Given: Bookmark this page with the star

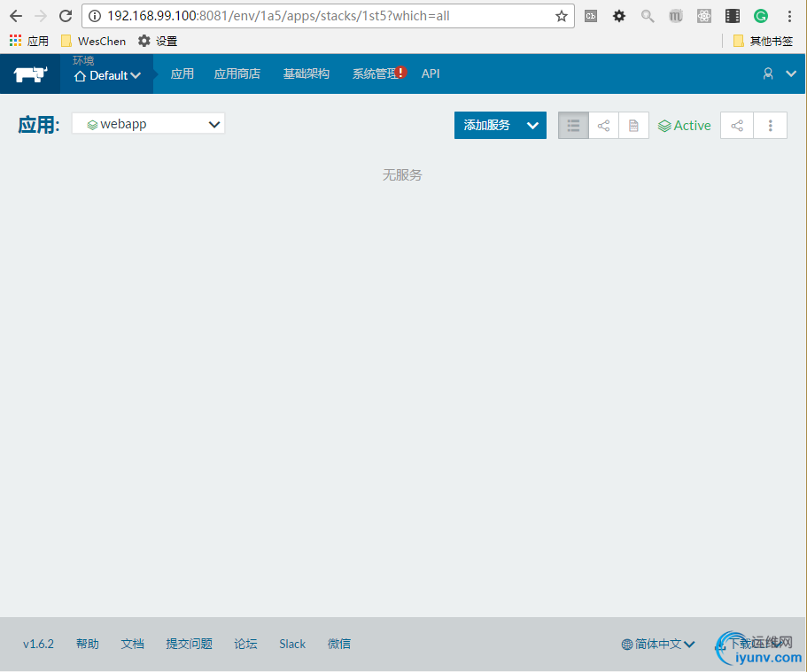Looking at the screenshot, I should point(562,16).
